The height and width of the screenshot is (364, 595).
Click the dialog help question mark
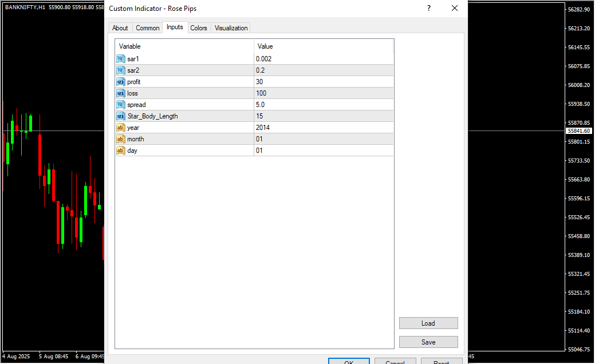428,9
